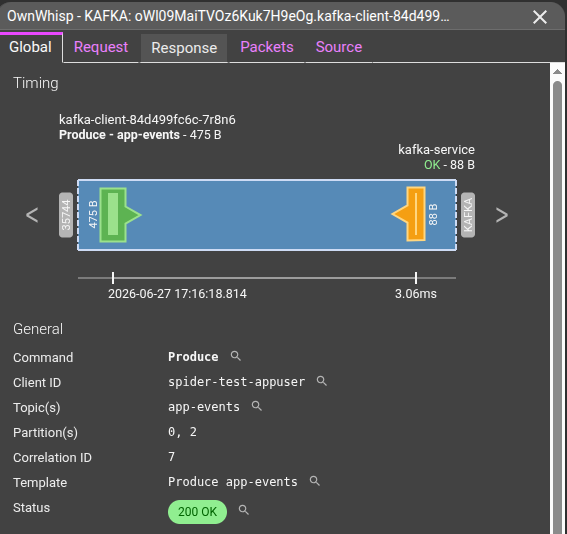The height and width of the screenshot is (534, 567).
Task: Click the magnifier next to Template Produce app-events
Action: pyautogui.click(x=315, y=481)
